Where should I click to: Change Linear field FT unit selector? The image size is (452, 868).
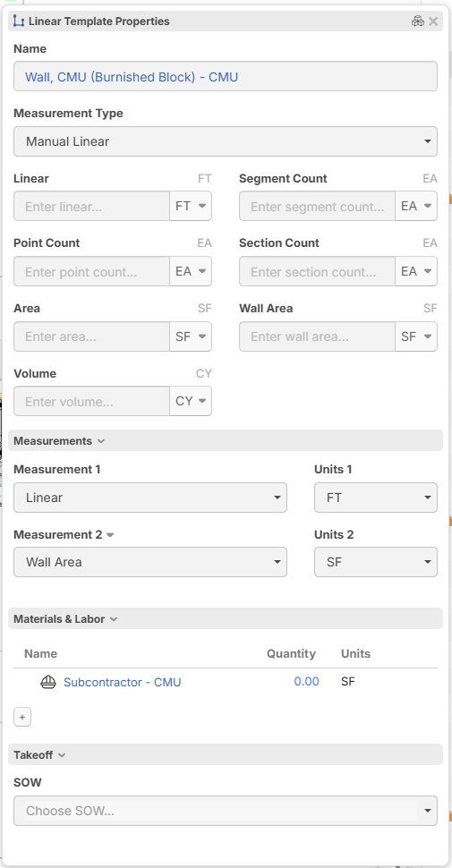pos(191,206)
